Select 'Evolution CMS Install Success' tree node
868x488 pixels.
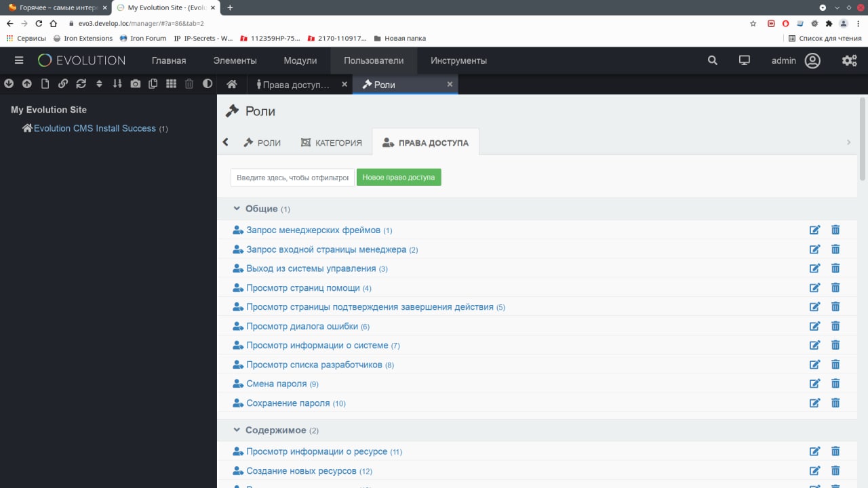point(95,128)
